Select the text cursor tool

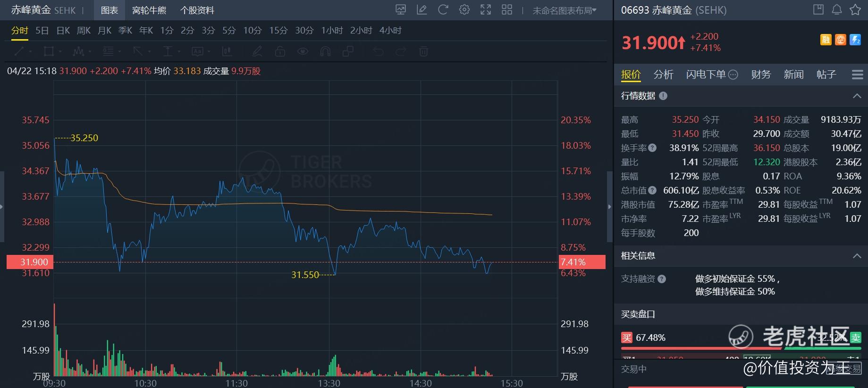click(x=168, y=51)
